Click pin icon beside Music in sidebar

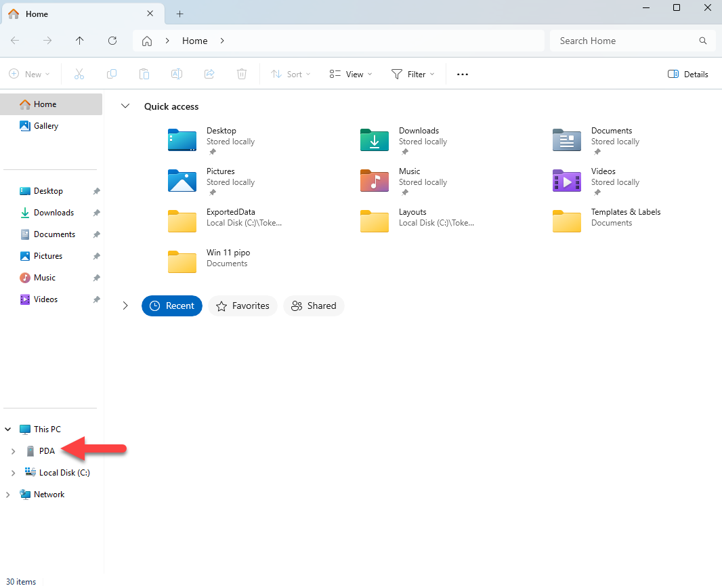pos(96,278)
